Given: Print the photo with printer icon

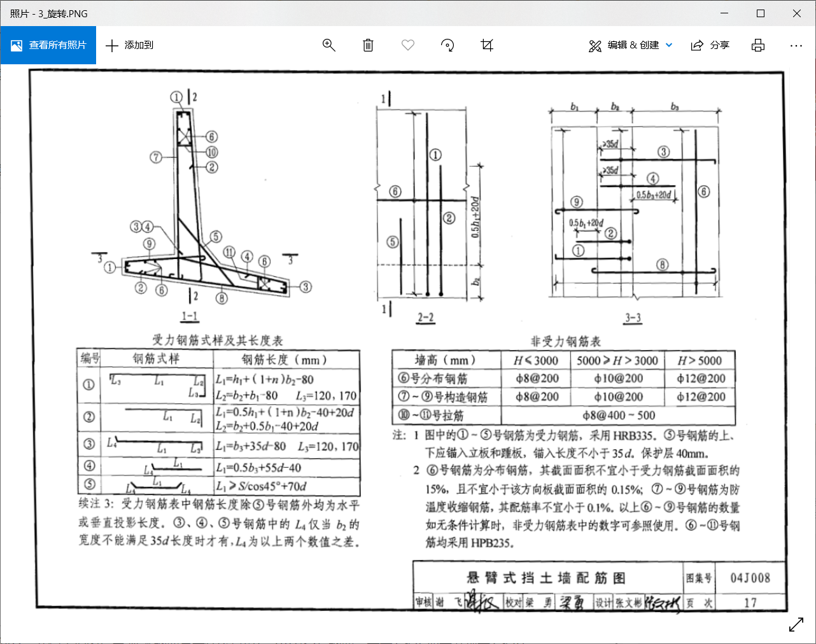Looking at the screenshot, I should coord(758,45).
